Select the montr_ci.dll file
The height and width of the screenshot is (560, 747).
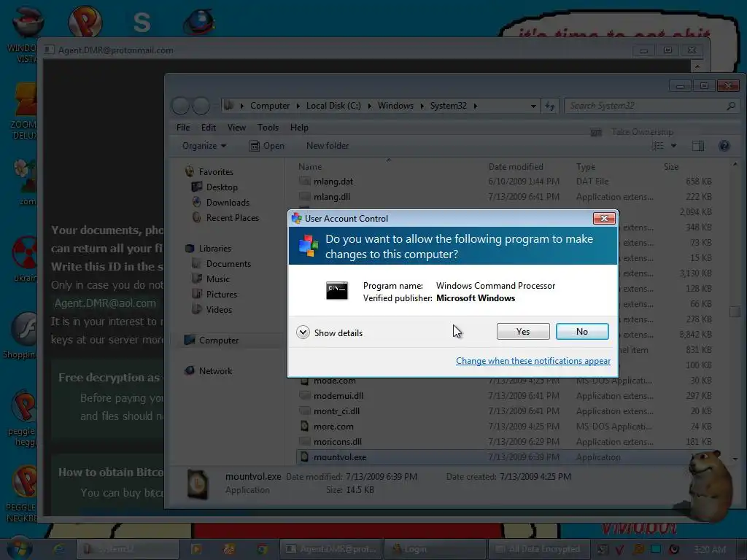[336, 411]
